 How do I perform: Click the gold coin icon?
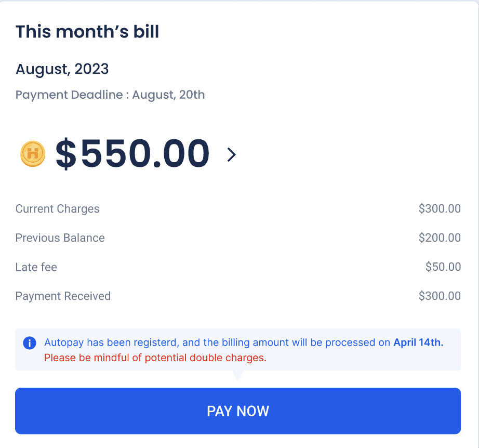pyautogui.click(x=33, y=154)
